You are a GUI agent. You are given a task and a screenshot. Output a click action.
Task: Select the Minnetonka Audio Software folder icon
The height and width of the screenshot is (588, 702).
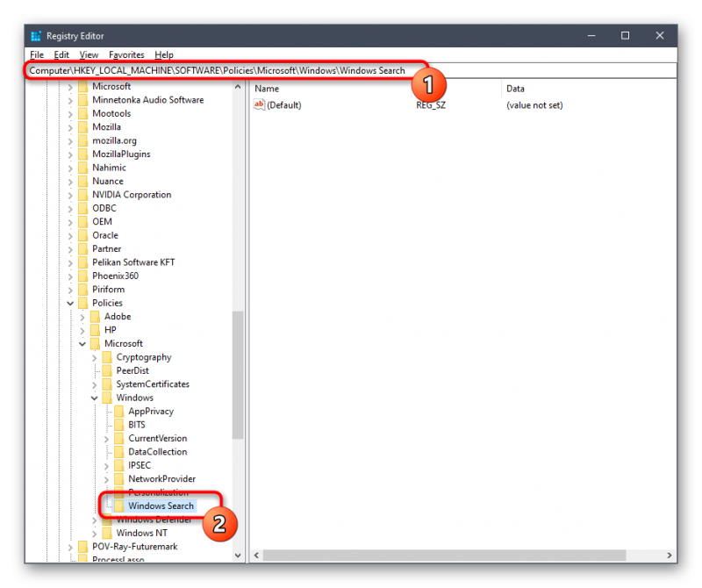82,100
